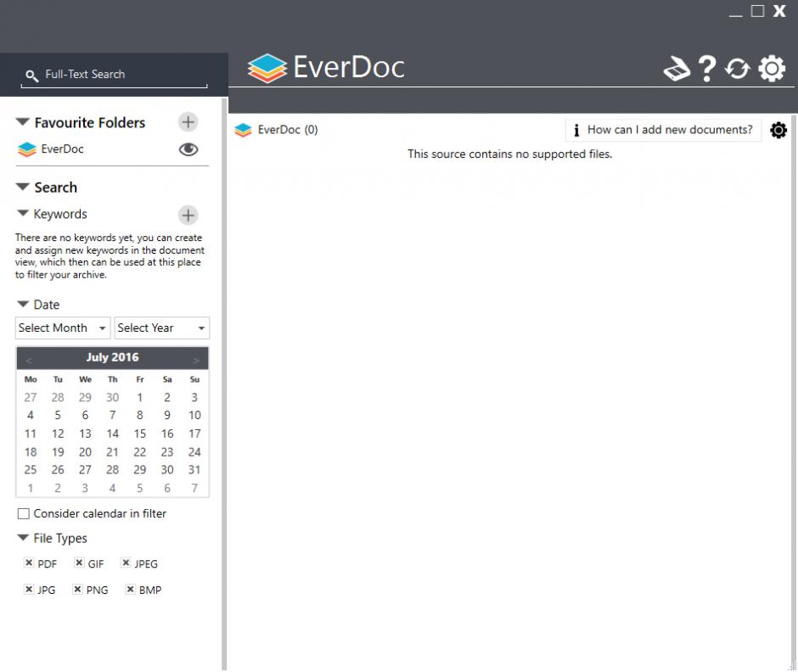The height and width of the screenshot is (672, 798).
Task: Open the Select Month dropdown
Action: (63, 328)
